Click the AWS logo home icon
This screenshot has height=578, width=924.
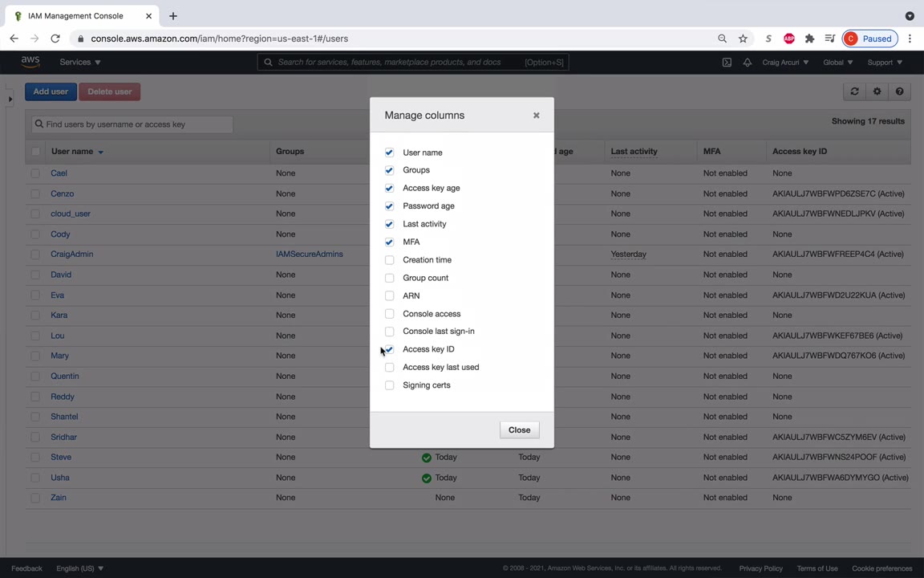[x=30, y=62]
